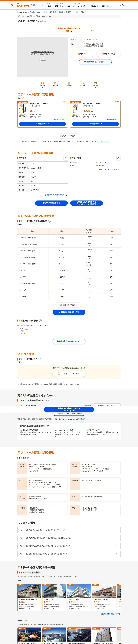Open 算出ロジックについて link
The image size is (138, 644).
(x=103, y=142)
